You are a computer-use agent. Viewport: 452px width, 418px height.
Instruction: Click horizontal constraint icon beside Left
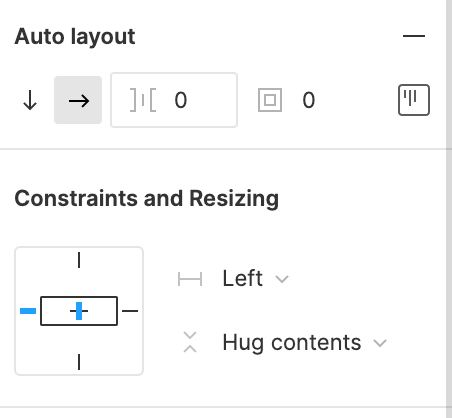click(x=190, y=279)
